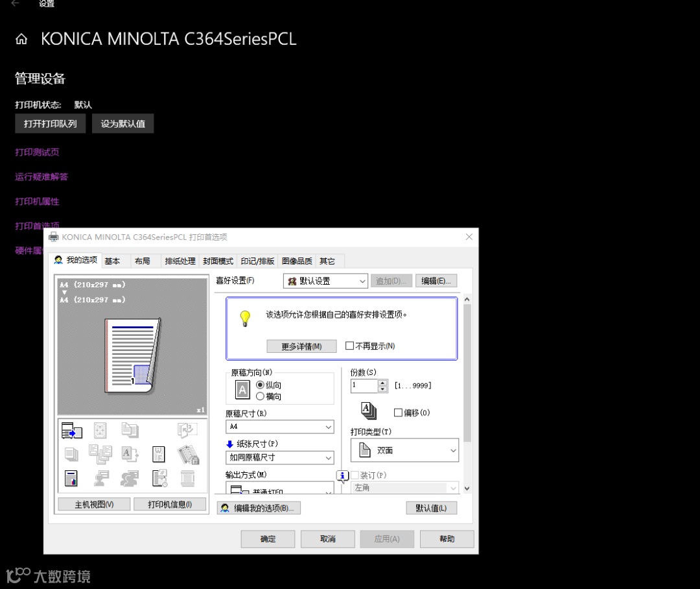
Task: Click the 编辑我的选项(B)... button
Action: point(259,508)
